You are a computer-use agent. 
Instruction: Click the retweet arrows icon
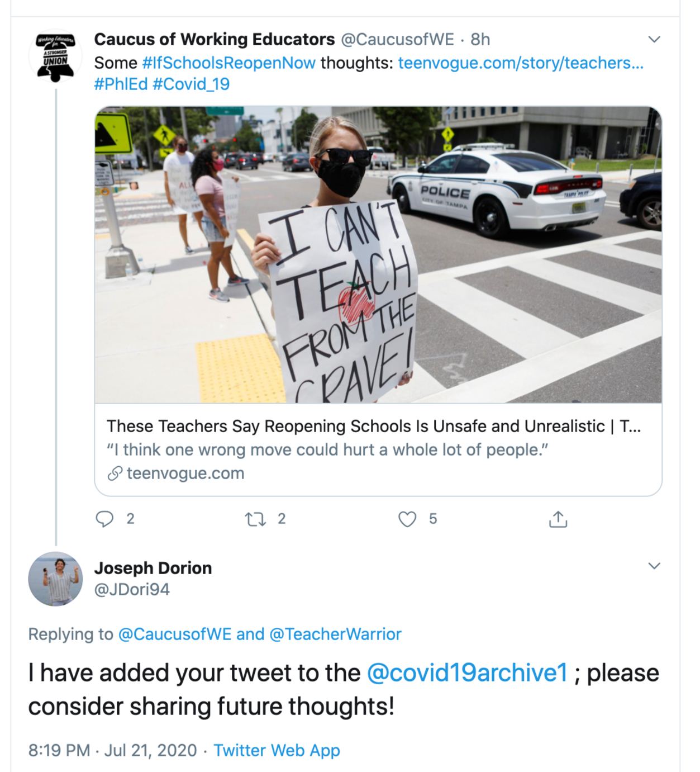point(255,519)
